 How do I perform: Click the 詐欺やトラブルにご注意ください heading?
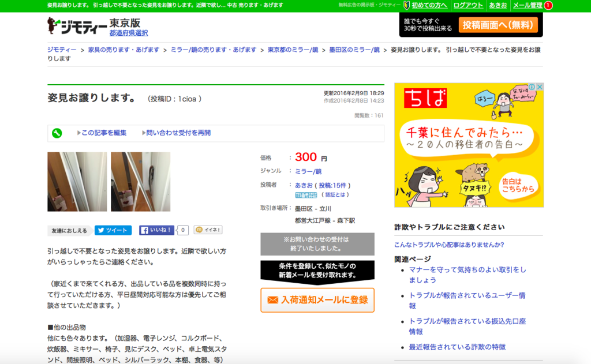[449, 227]
